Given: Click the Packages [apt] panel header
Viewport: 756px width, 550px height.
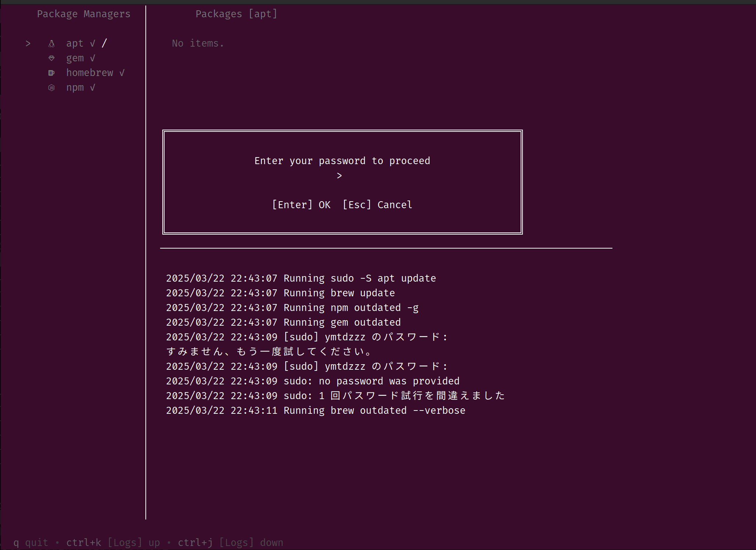Looking at the screenshot, I should (x=236, y=14).
